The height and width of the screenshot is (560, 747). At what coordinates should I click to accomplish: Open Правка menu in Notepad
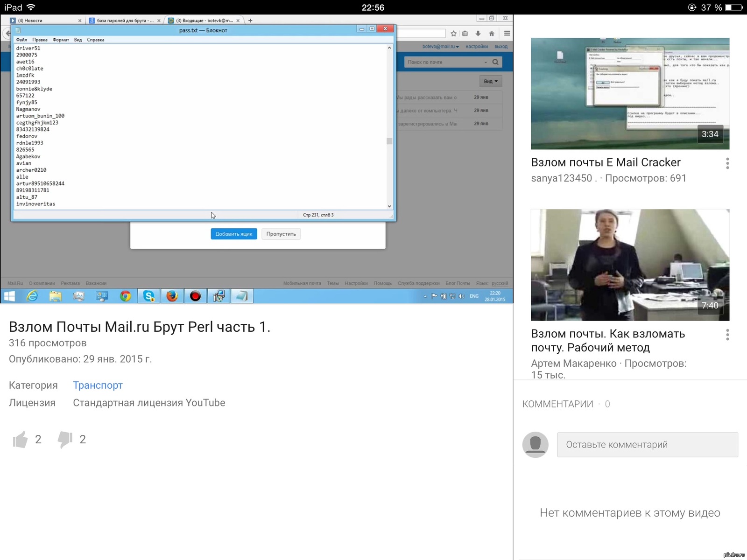(40, 40)
